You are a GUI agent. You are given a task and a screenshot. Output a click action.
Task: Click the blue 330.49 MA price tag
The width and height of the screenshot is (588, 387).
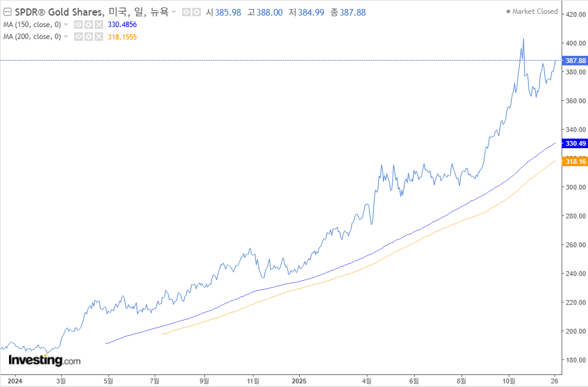(x=575, y=143)
